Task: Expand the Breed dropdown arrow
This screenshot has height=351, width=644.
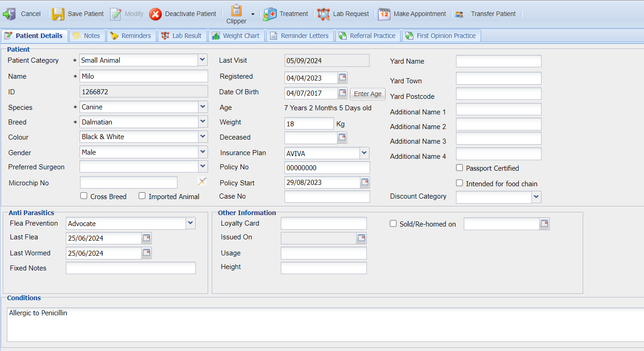Action: click(x=203, y=122)
